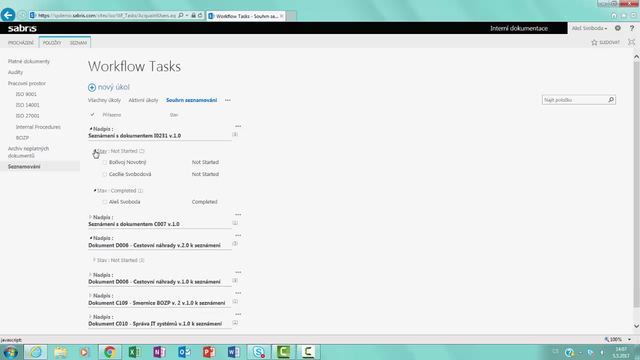Viewport: 640px width, 360px height.
Task: Collapse Stav : Not Started group under I0231
Action: tap(95, 151)
